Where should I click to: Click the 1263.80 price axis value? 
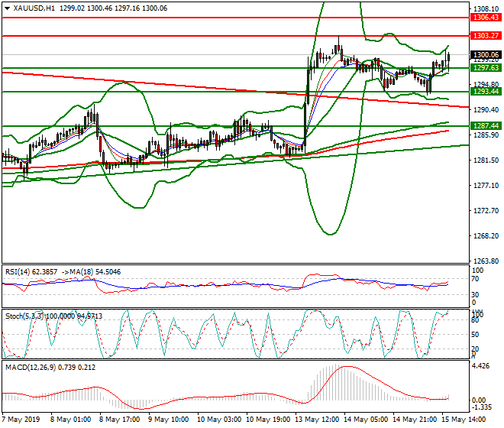tap(486, 261)
